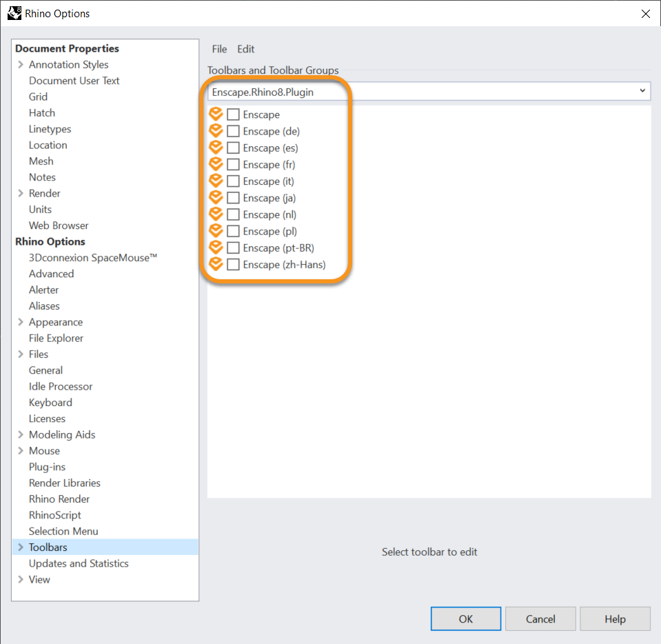661x644 pixels.
Task: Open the General options page
Action: pyautogui.click(x=45, y=370)
